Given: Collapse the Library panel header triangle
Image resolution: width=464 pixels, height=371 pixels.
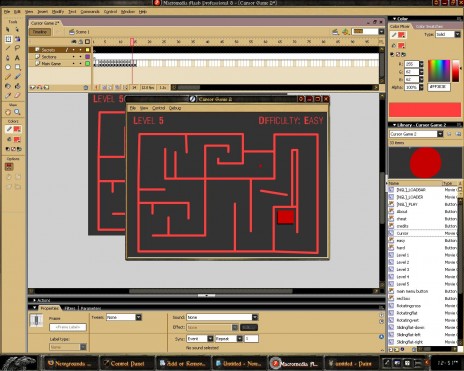Looking at the screenshot, I should tap(394, 125).
